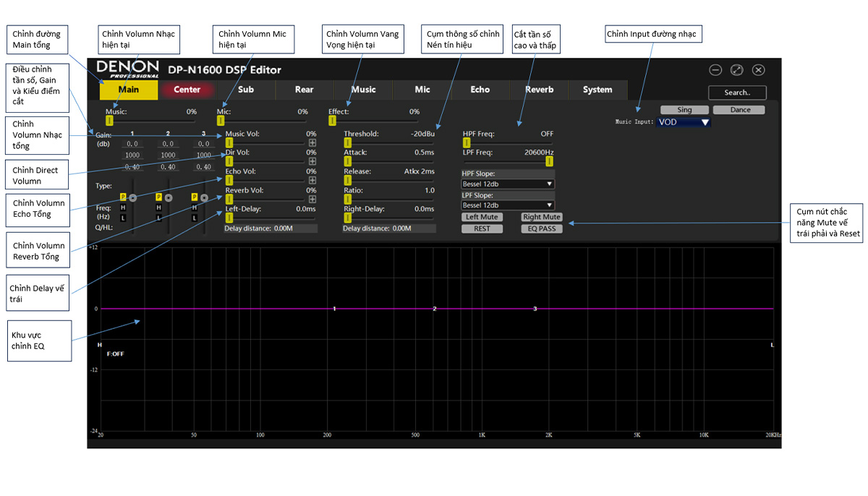This screenshot has height=496, width=868.
Task: Set band 2 type to H
Action: (158, 208)
